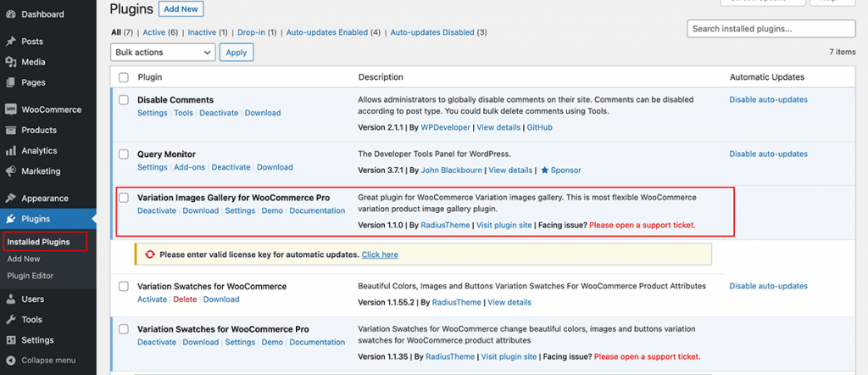Filter plugins by Inactive (1)

coord(208,32)
